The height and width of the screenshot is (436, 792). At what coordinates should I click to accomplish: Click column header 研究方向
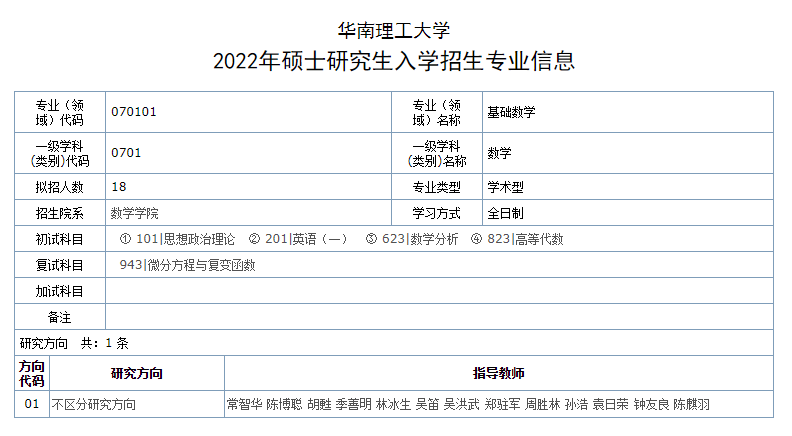tap(136, 373)
